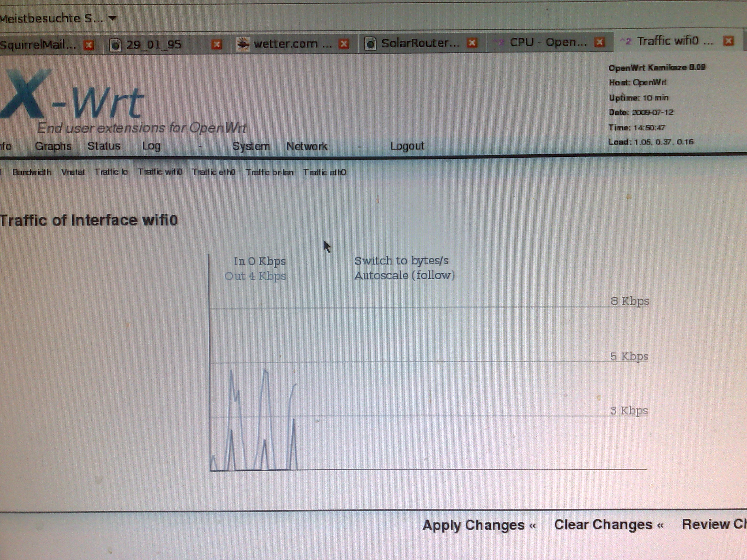Screen dimensions: 747x560
Task: Open the Graphs menu
Action: [x=53, y=146]
